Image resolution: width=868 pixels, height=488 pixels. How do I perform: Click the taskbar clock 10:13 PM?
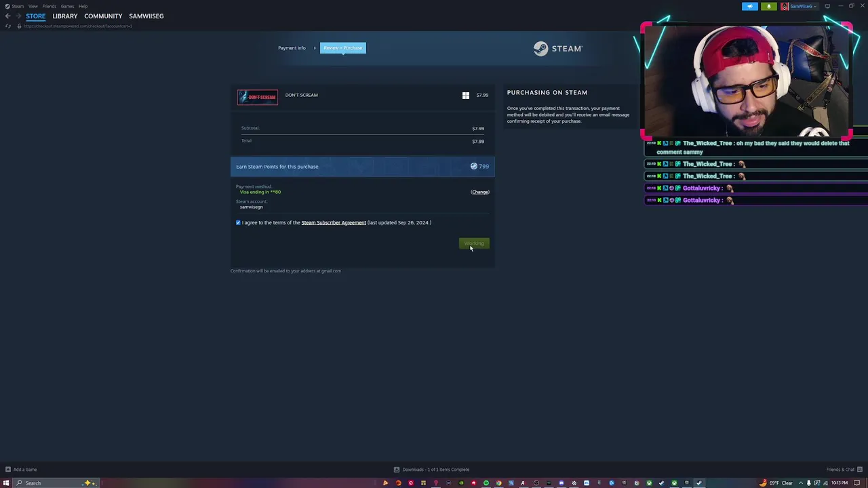coord(840,483)
